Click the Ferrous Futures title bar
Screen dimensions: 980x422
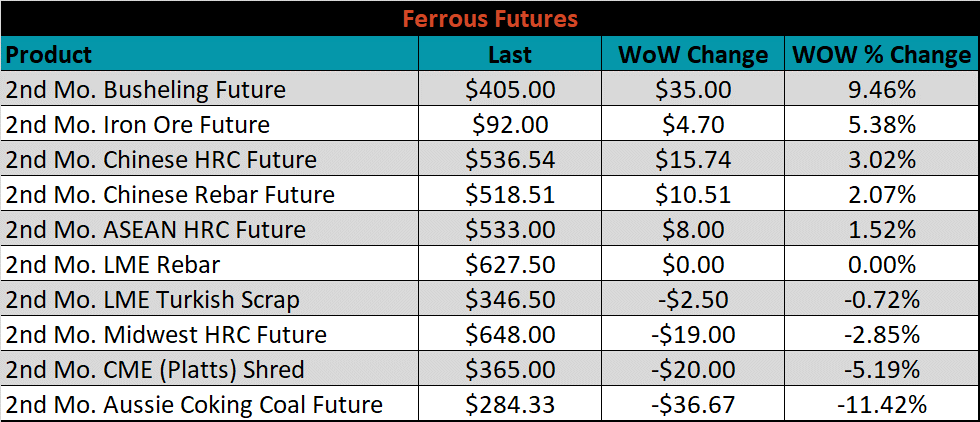tap(490, 19)
